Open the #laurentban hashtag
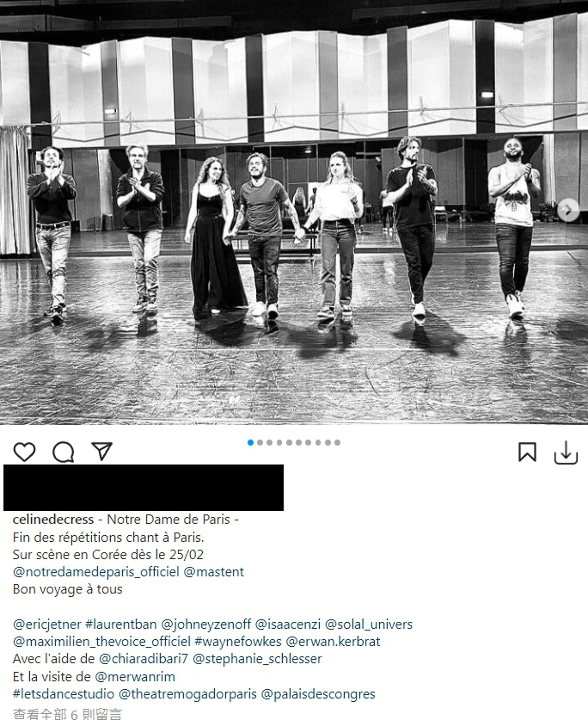This screenshot has width=588, height=720. [121, 624]
